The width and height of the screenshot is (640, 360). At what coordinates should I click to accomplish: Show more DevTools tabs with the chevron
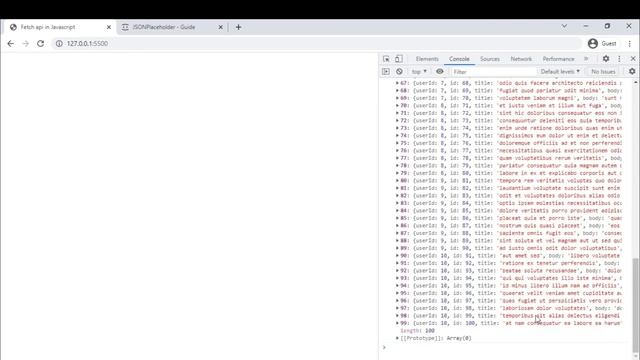[x=586, y=59]
